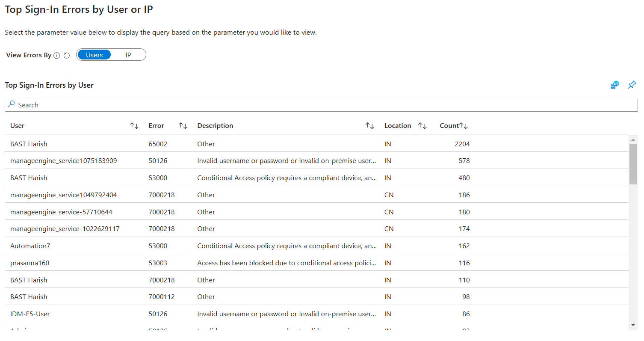Switch the view to IP
This screenshot has width=644, height=341.
tap(128, 55)
